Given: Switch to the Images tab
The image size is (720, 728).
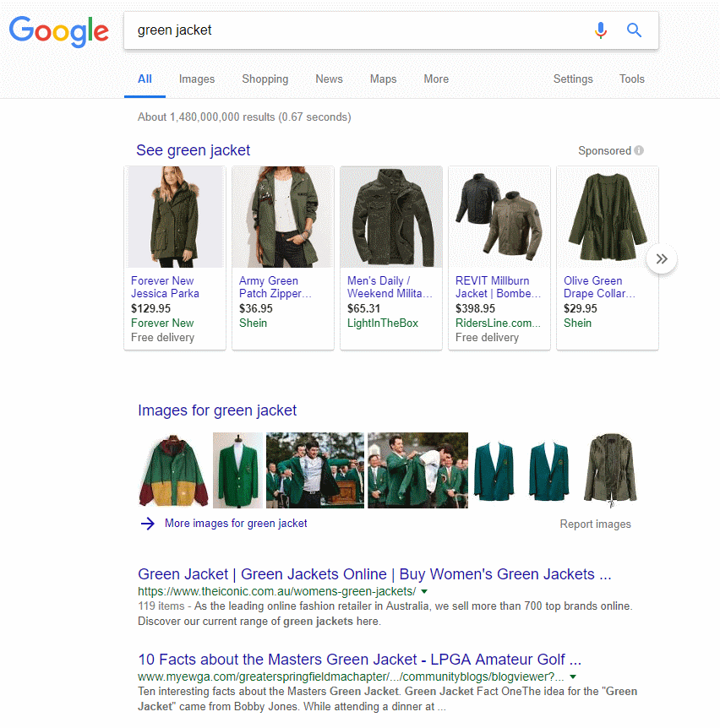Looking at the screenshot, I should [x=197, y=79].
